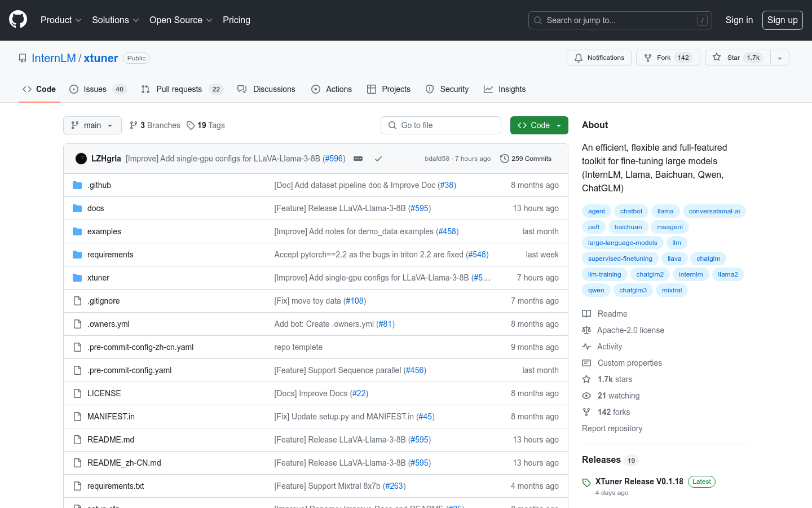View the 3 Branches list
Screen dimensions: 812x508
155,125
